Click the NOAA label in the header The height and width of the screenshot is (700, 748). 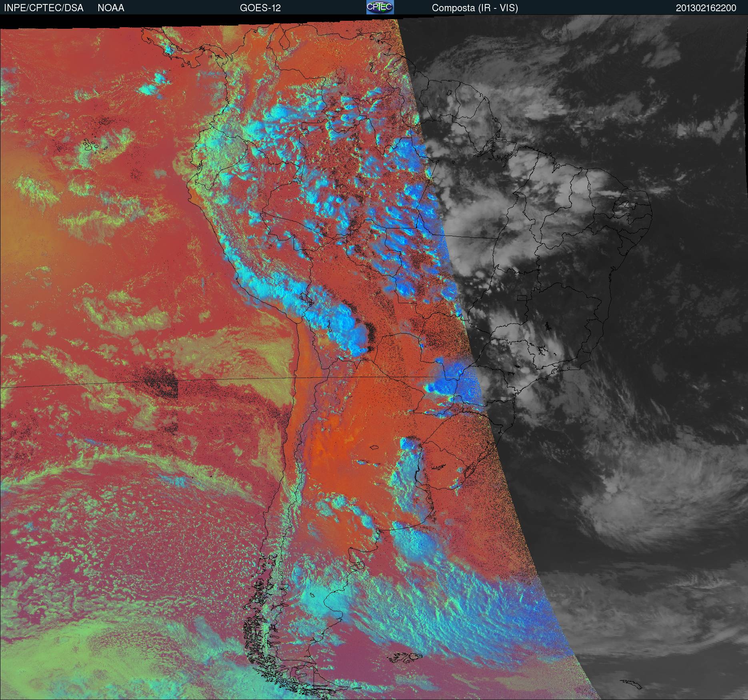[111, 8]
